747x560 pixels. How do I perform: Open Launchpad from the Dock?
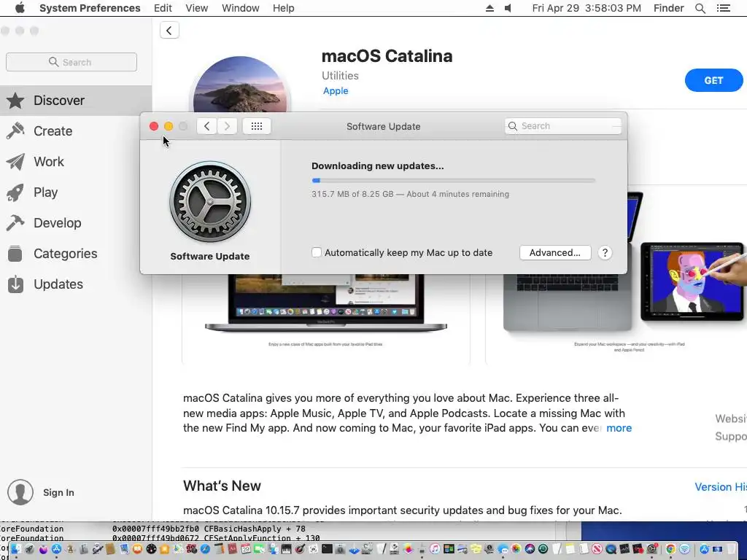(29, 549)
